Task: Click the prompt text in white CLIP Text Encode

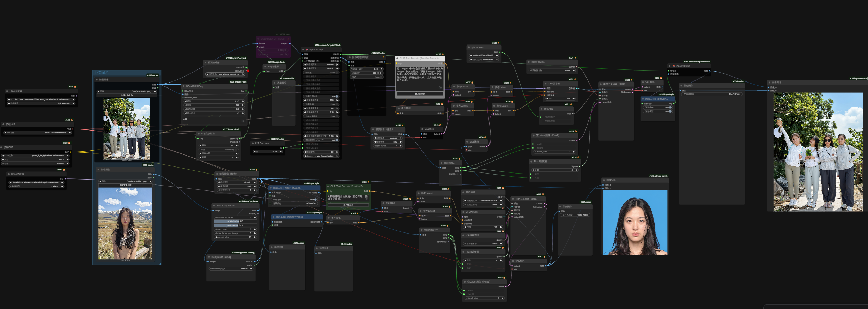Action: click(x=420, y=74)
